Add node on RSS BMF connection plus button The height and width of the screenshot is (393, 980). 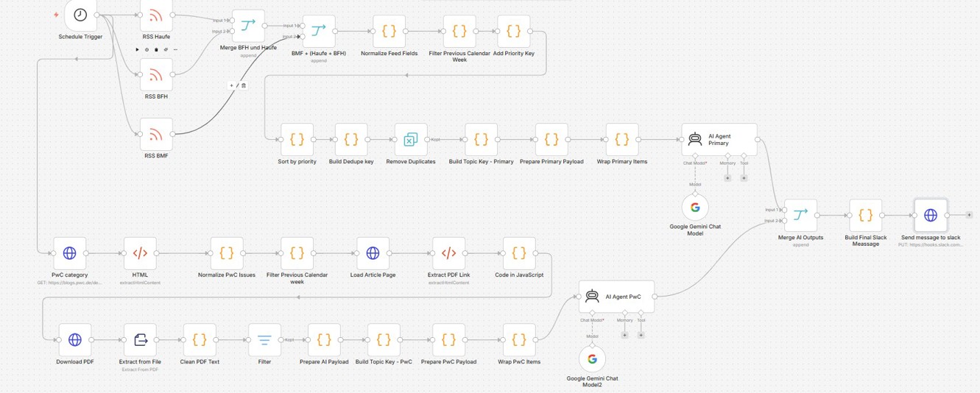(232, 85)
